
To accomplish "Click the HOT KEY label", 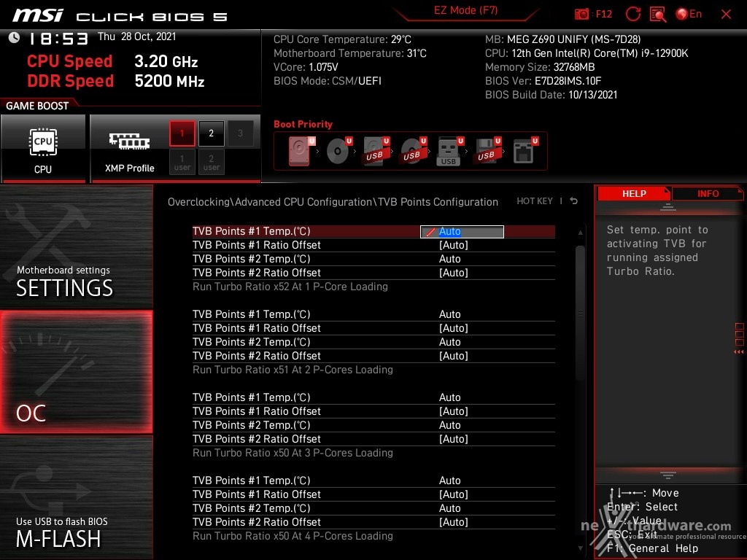I will [x=535, y=201].
